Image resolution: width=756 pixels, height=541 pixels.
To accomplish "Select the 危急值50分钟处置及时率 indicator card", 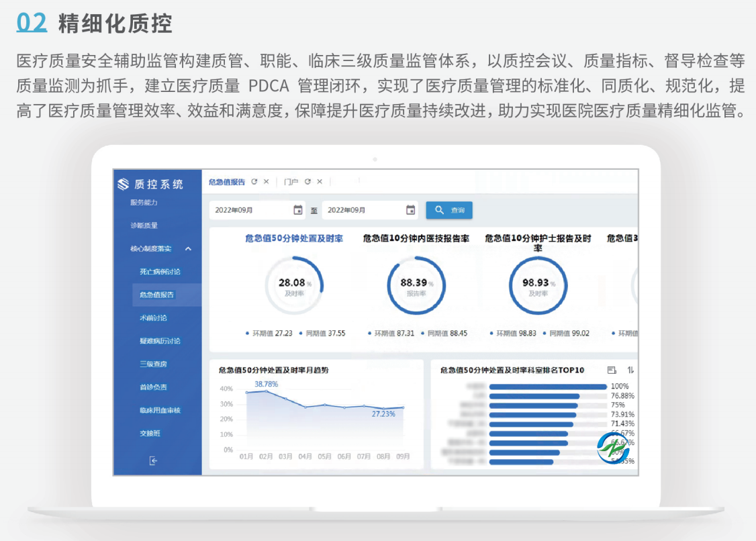I will (x=294, y=238).
